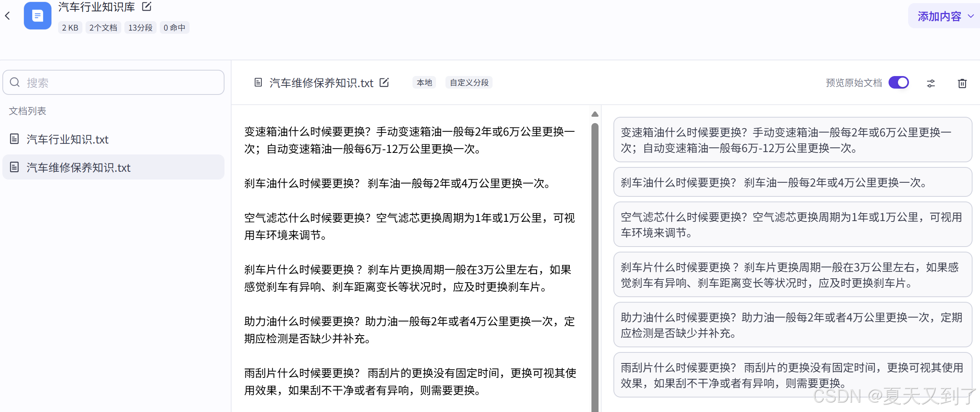Open the 刹车油什么时候要更换 segment card
980x412 pixels.
[793, 182]
